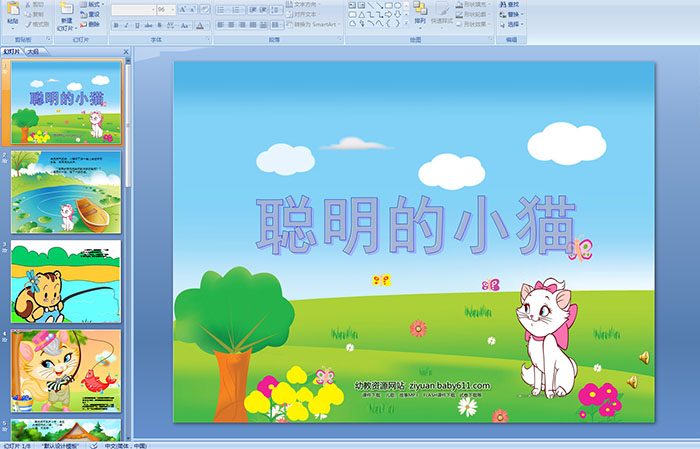
Task: Select the Rectangle shape
Action: (x=388, y=5)
